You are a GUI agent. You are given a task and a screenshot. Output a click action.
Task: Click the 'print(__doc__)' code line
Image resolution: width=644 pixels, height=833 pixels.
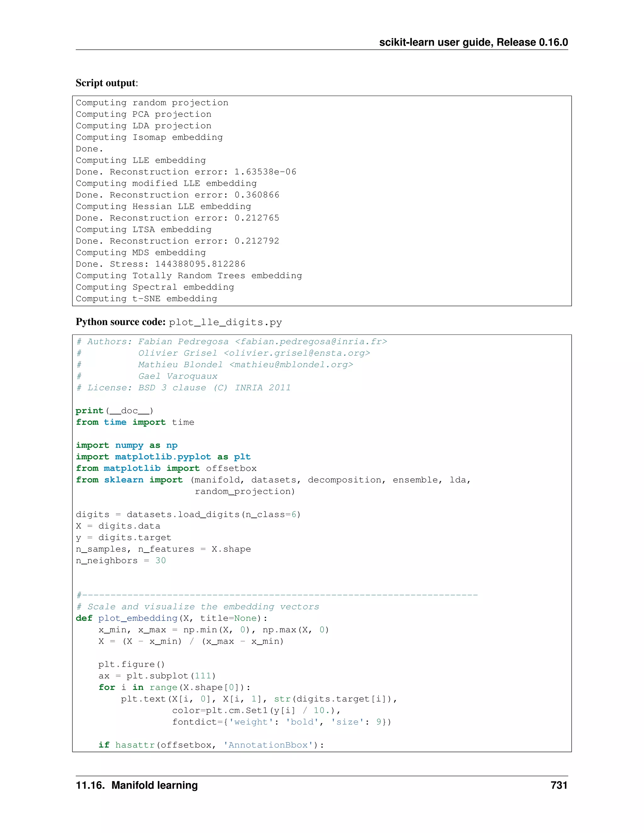[114, 411]
